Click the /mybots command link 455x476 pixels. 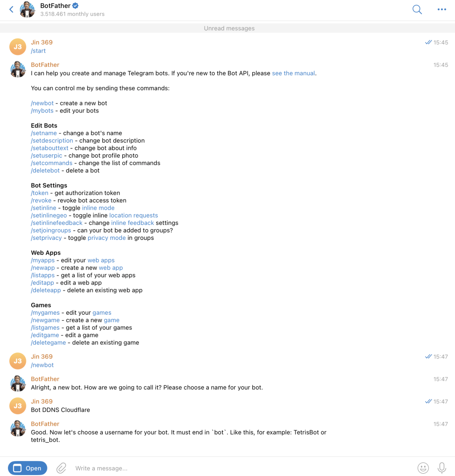click(x=42, y=111)
